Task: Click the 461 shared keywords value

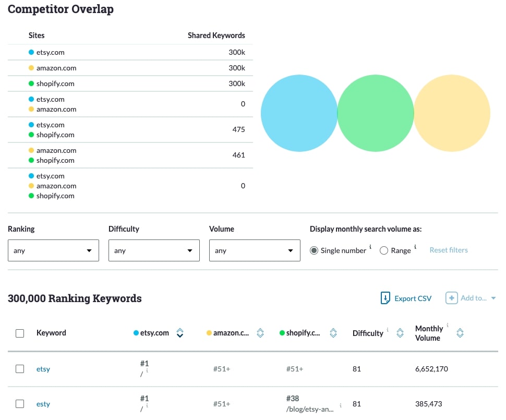Action: pyautogui.click(x=238, y=155)
